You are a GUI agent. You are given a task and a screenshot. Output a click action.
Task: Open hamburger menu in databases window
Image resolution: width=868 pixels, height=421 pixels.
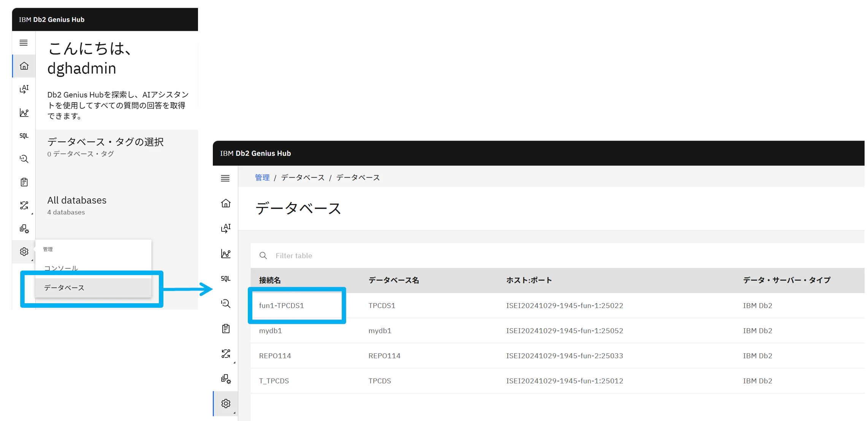click(x=225, y=178)
